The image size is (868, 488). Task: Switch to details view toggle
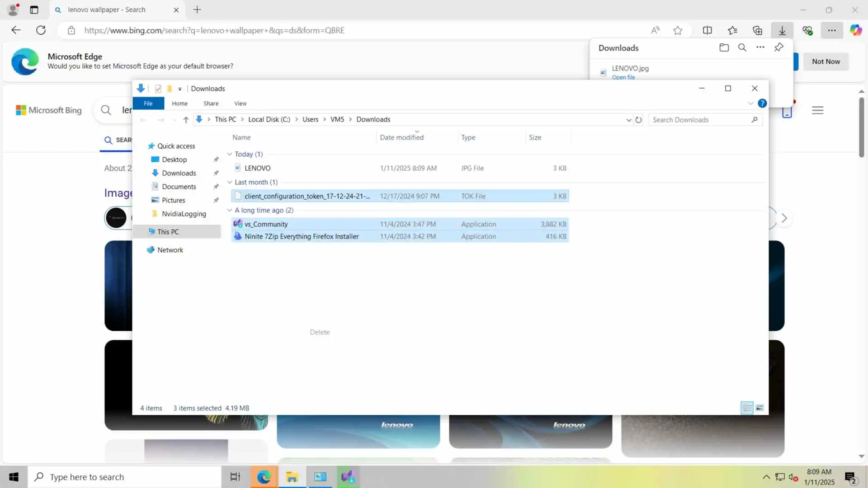pos(747,408)
